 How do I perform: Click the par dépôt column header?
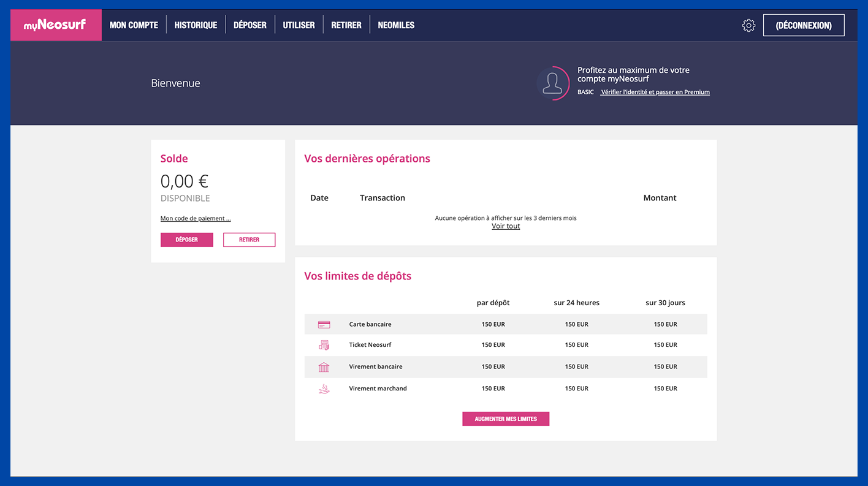[493, 303]
